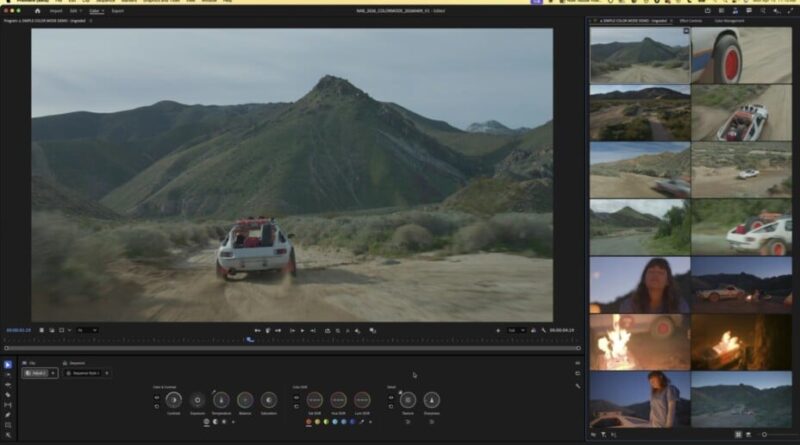
Task: Open the Full playback resolution dropdown
Action: coord(515,331)
